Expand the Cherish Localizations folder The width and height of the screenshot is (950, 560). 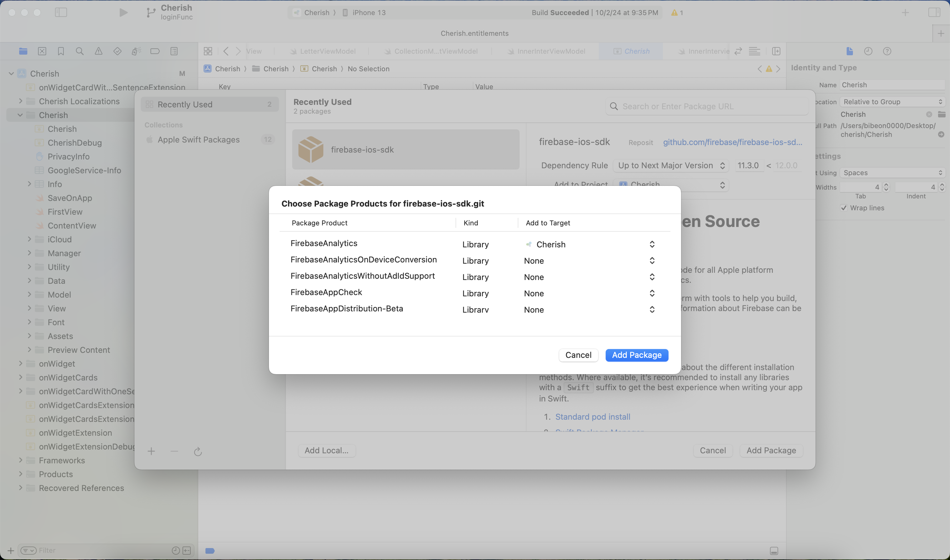pyautogui.click(x=20, y=101)
